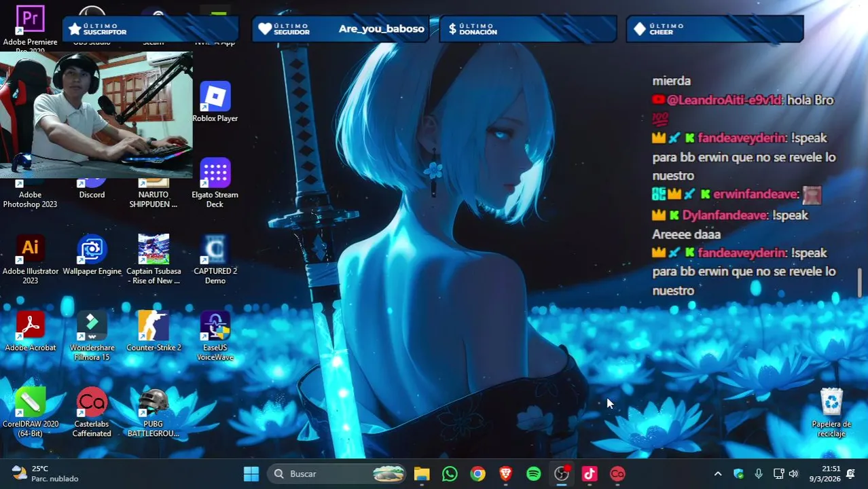Open File Explorer from the taskbar
Viewport: 868px width, 489px height.
422,473
